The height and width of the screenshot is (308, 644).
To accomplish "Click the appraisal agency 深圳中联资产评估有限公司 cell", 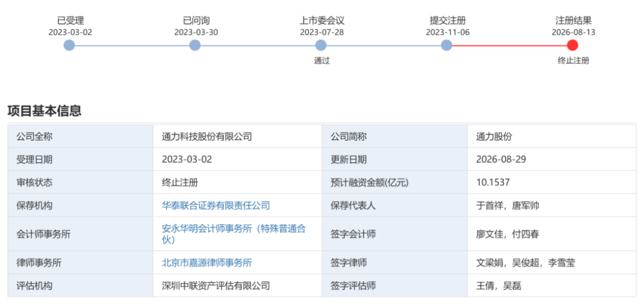I will [x=237, y=285].
